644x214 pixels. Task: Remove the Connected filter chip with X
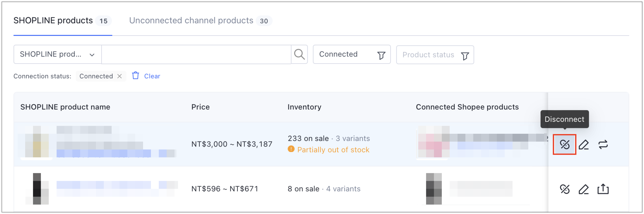click(x=119, y=76)
